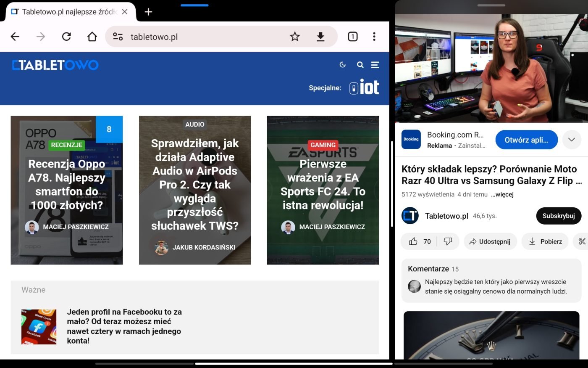This screenshot has width=588, height=368.
Task: Click the Booking.com ad title
Action: point(455,135)
